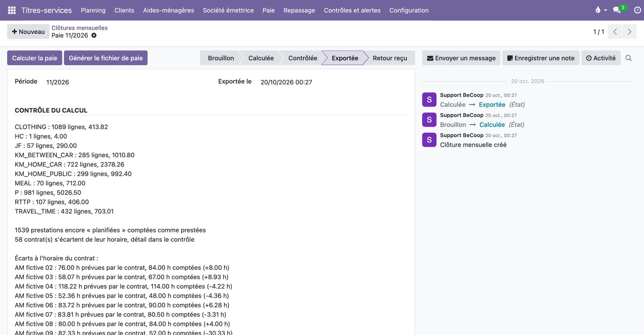Screen dimensions: 644x335
Task: Open the Planning menu
Action: coord(93,10)
